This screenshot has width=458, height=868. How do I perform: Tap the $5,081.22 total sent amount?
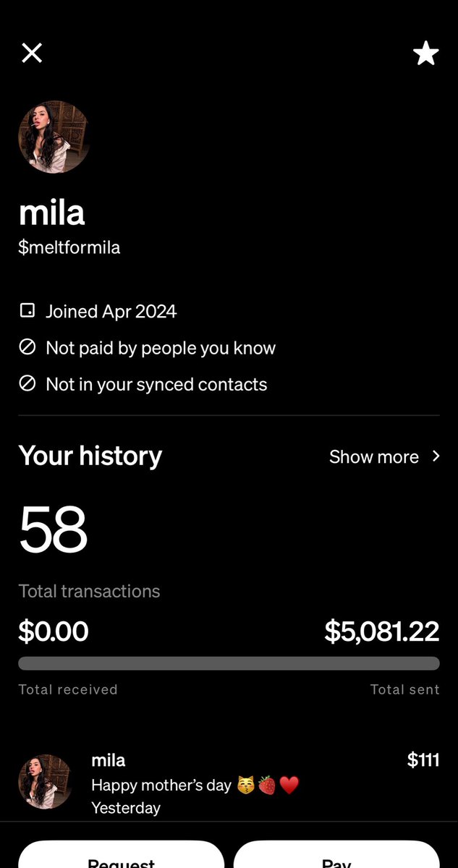click(x=382, y=631)
